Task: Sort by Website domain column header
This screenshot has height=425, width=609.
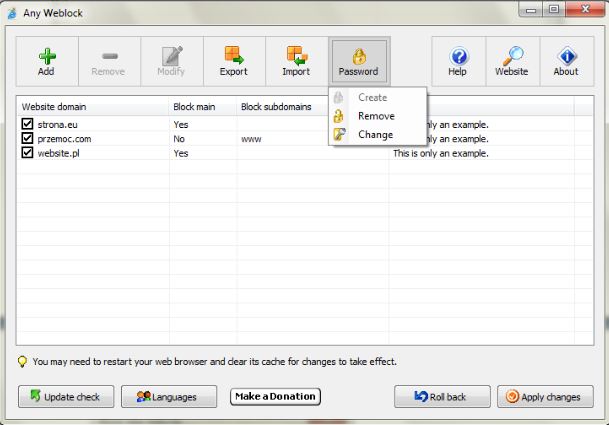Action: click(x=92, y=106)
